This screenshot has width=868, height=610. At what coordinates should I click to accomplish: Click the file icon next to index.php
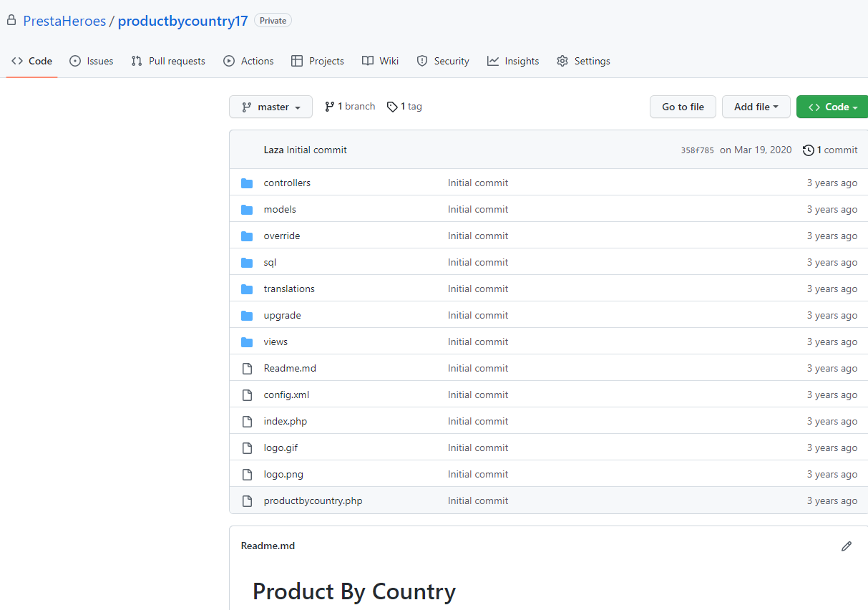tap(247, 422)
